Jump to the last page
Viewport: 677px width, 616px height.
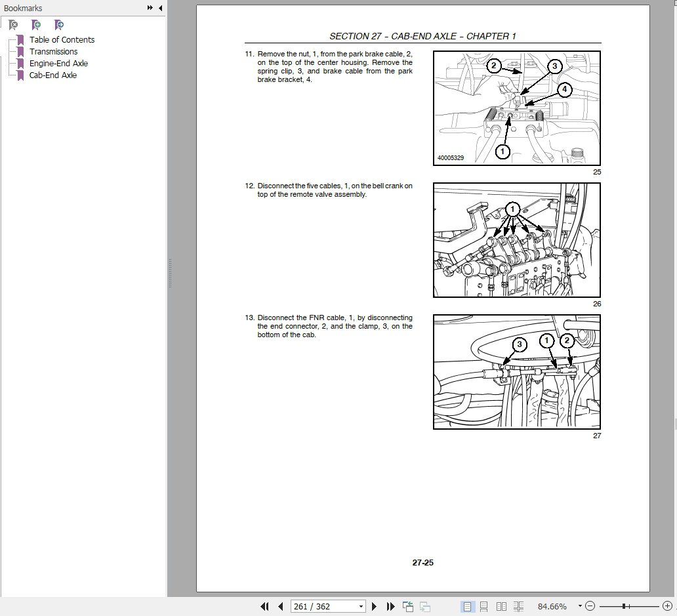point(390,606)
